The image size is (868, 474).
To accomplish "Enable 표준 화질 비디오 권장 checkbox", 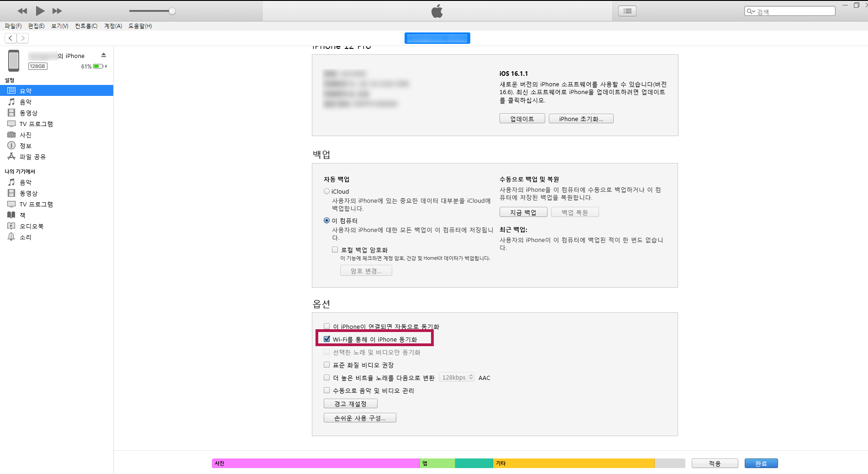I will 326,365.
